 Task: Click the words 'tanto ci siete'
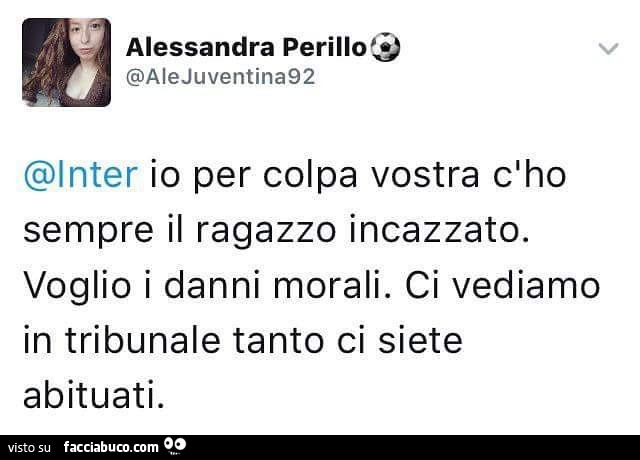point(348,341)
